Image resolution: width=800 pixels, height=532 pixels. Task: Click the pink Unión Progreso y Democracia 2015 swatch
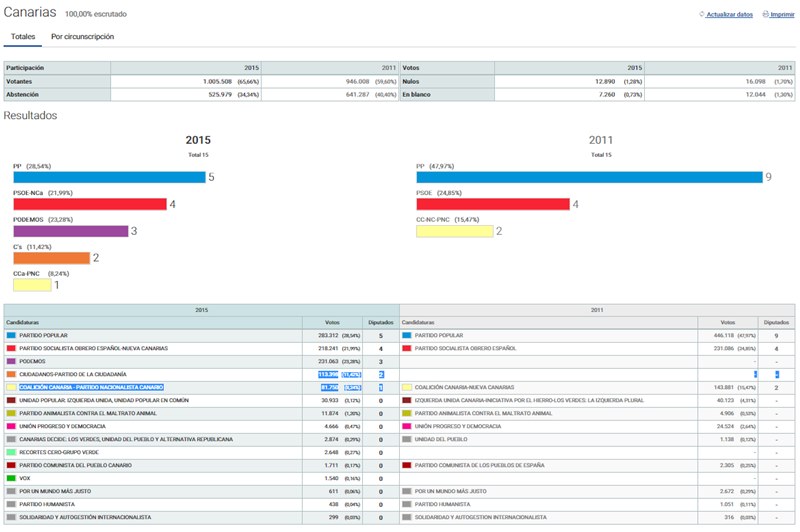point(11,426)
